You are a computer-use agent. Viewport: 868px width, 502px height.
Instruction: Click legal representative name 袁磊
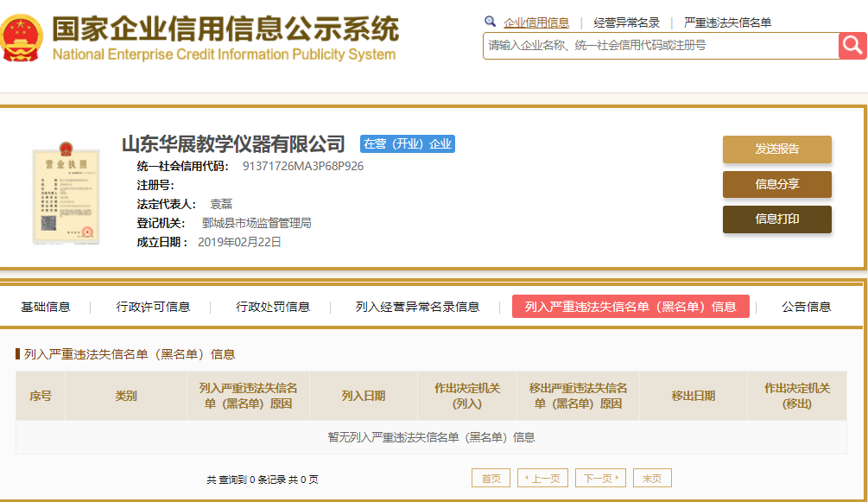point(221,205)
